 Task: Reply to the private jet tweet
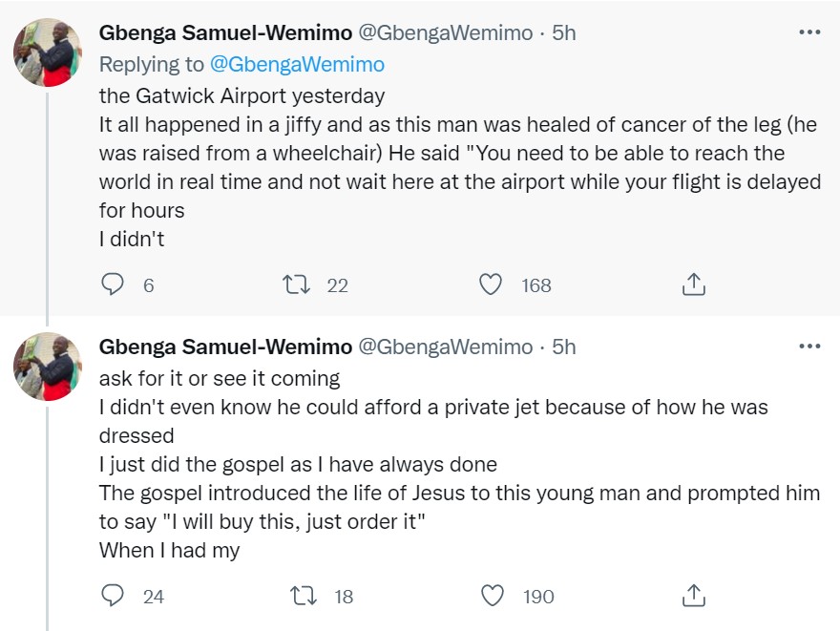point(113,596)
